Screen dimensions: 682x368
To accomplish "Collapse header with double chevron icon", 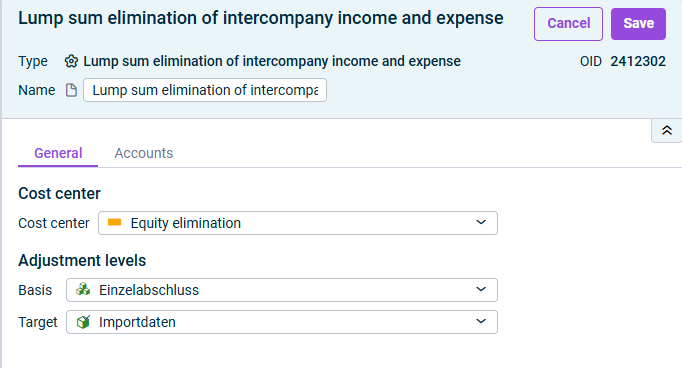I will click(x=667, y=130).
